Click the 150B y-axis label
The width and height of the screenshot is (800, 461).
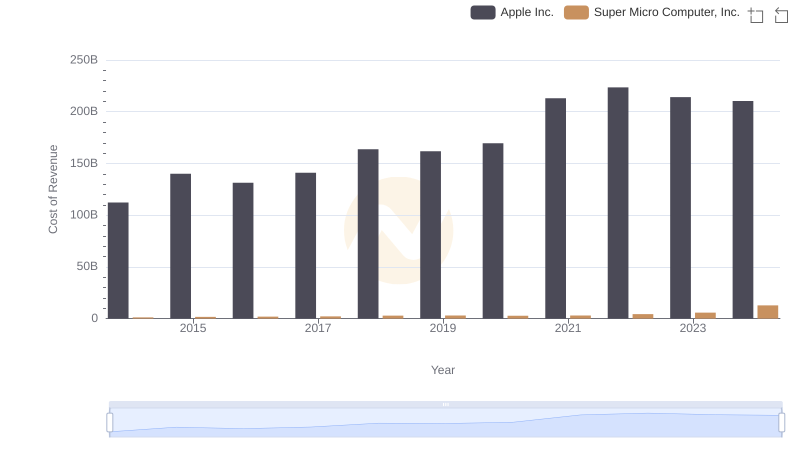tap(84, 163)
